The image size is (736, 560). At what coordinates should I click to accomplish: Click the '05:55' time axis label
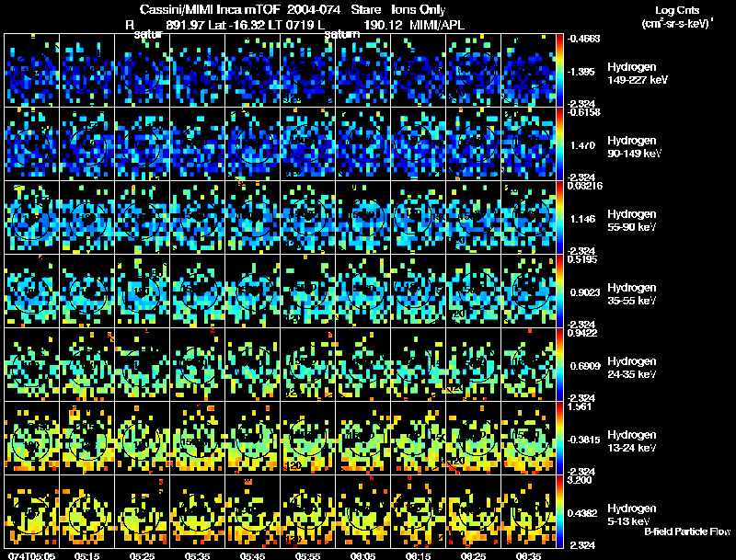(x=308, y=556)
